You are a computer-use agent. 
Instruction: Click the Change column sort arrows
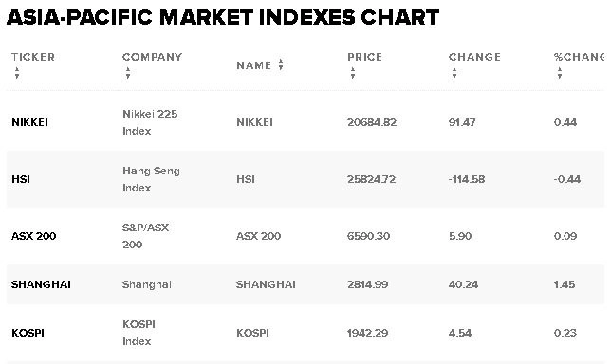(454, 73)
